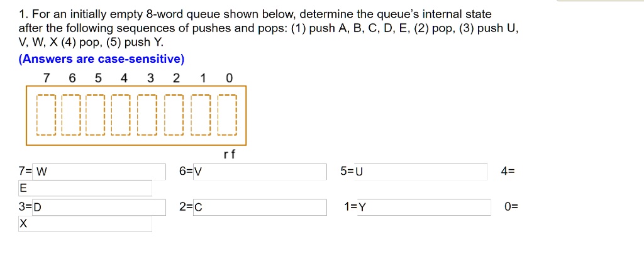
Task: Select the 3= input containing D
Action: (x=99, y=207)
